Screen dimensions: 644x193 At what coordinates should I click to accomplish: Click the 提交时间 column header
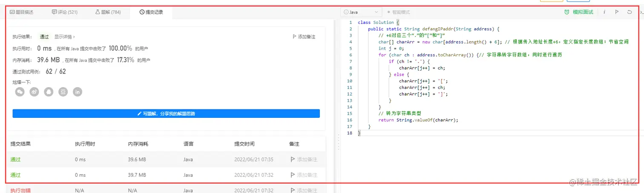244,144
